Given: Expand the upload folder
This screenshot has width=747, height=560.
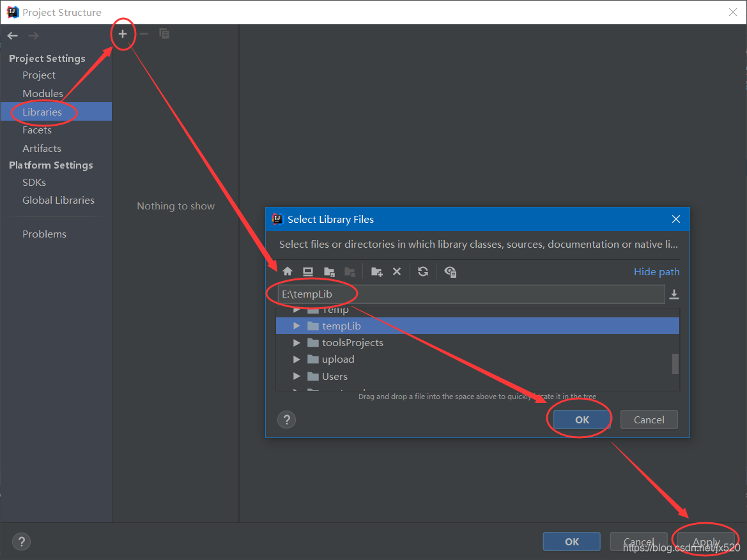Looking at the screenshot, I should click(296, 359).
